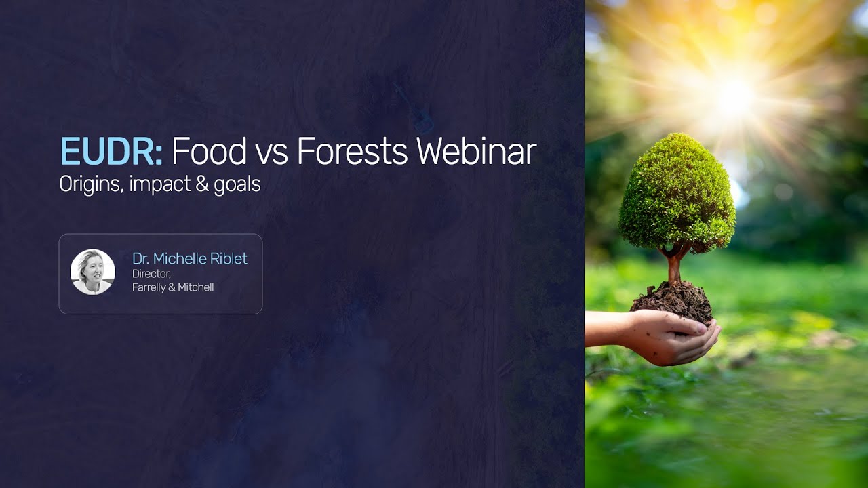Click the "Farrelly & Mitchell" company text
This screenshot has width=868, height=488.
pyautogui.click(x=173, y=287)
